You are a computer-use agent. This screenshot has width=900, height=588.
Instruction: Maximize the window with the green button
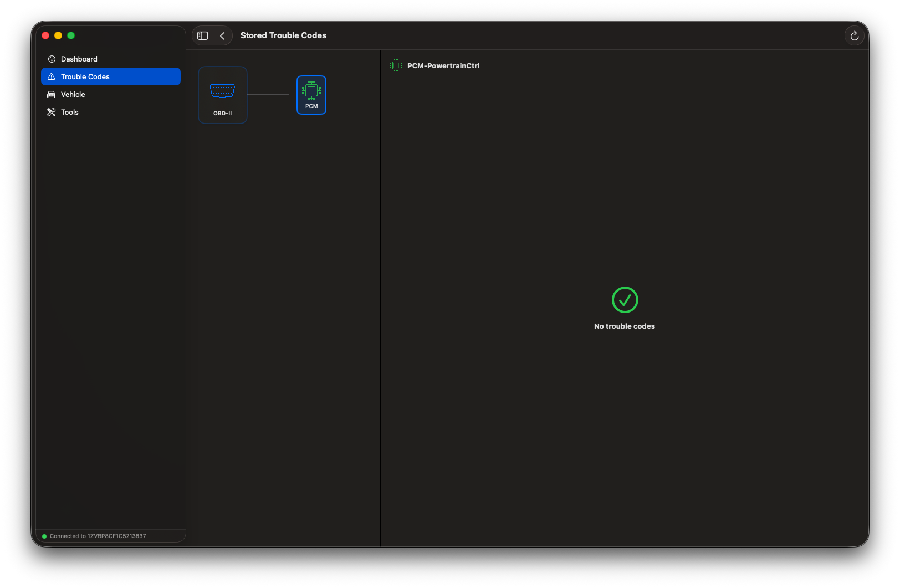pyautogui.click(x=71, y=35)
